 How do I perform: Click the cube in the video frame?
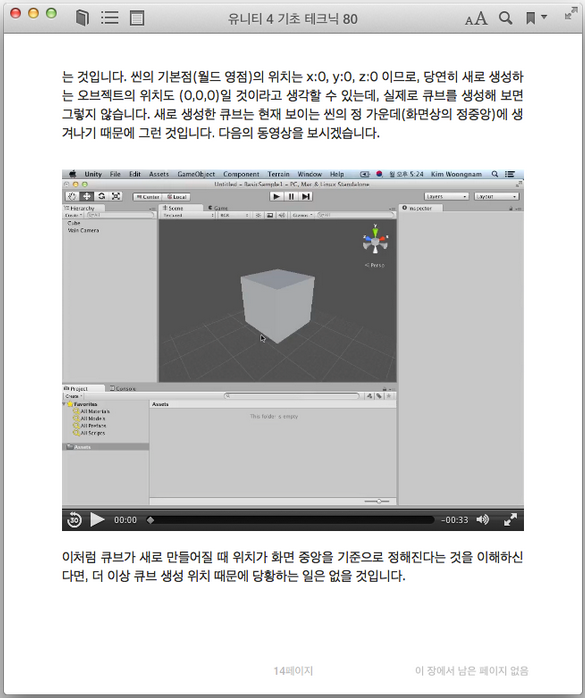pos(277,305)
